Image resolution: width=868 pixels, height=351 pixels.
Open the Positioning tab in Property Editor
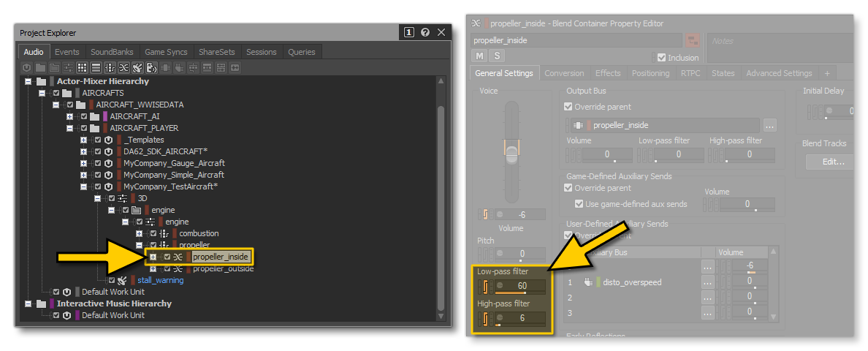650,73
